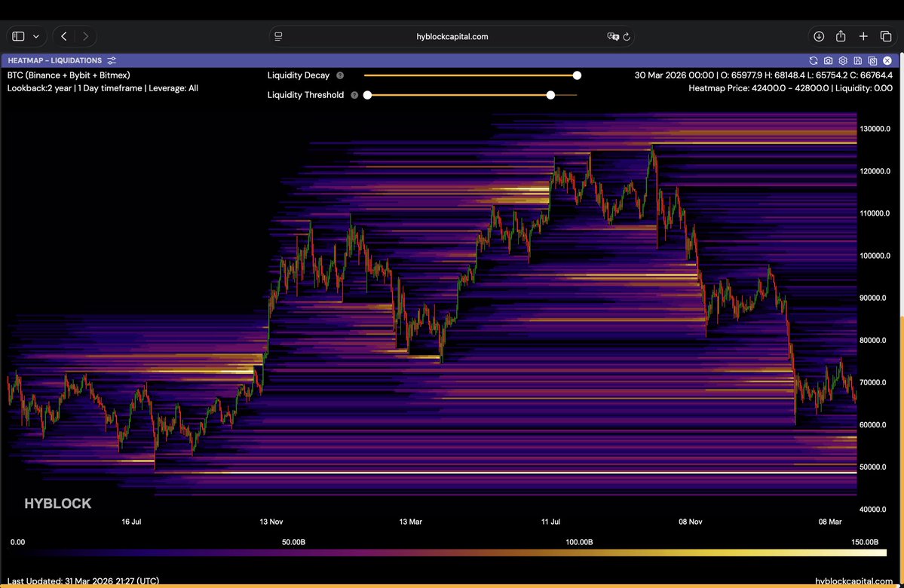
Task: Click bright liquidation band near 49000
Action: tap(506, 473)
